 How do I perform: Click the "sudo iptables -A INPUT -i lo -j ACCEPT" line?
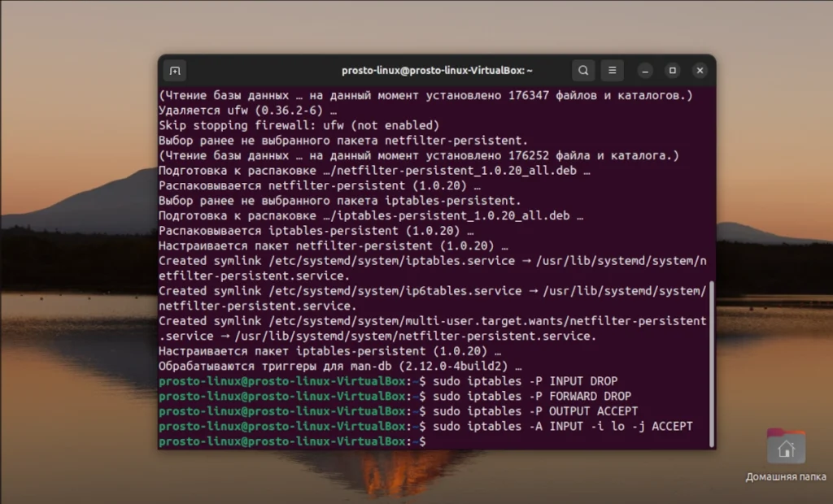(x=425, y=427)
